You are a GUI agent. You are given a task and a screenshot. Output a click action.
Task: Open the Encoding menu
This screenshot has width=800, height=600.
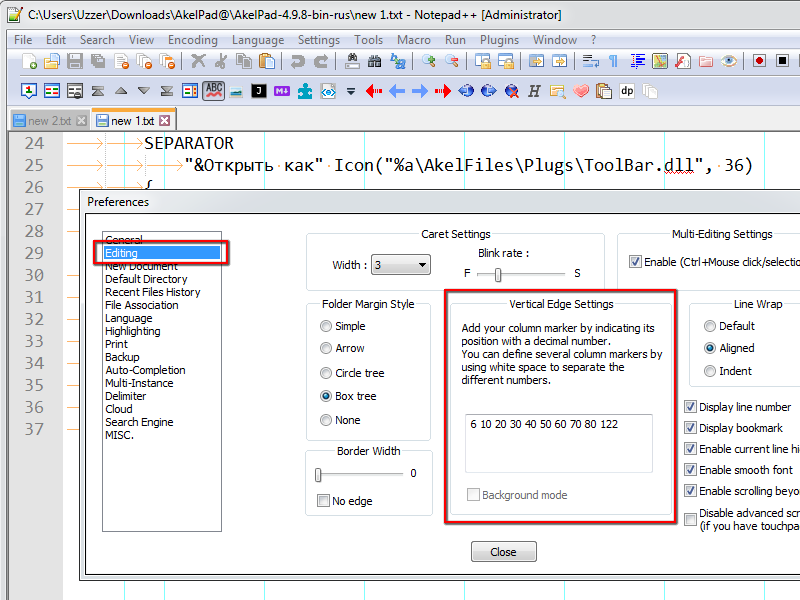tap(193, 40)
